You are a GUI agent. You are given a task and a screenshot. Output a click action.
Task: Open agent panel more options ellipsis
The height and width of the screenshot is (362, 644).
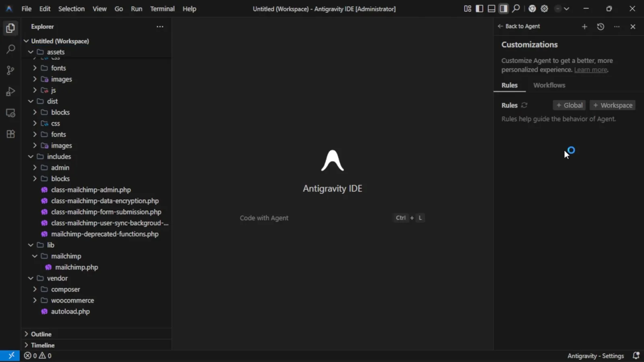617,27
